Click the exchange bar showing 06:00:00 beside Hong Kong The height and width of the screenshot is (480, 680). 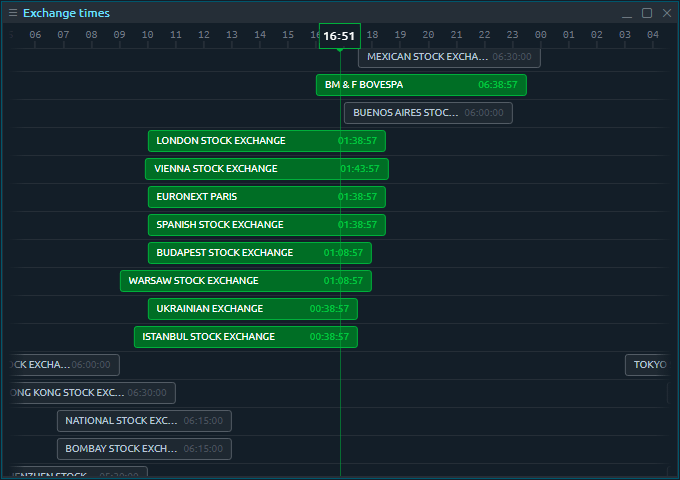[64, 365]
